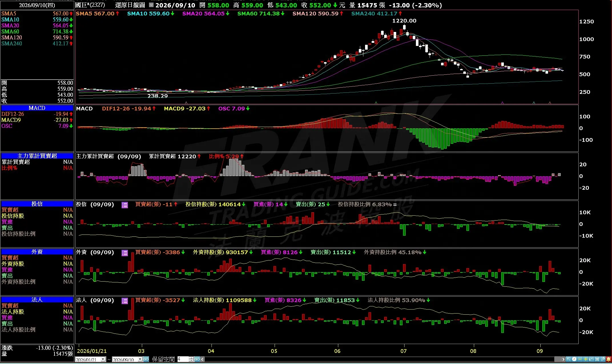Select the 投信 indicator header in left panel
This screenshot has width=612, height=364.
[37, 204]
